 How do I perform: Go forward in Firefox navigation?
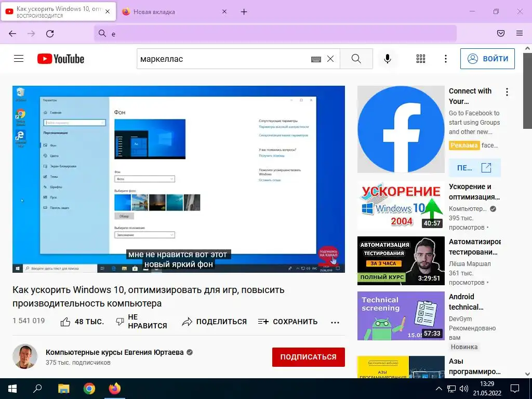click(31, 34)
